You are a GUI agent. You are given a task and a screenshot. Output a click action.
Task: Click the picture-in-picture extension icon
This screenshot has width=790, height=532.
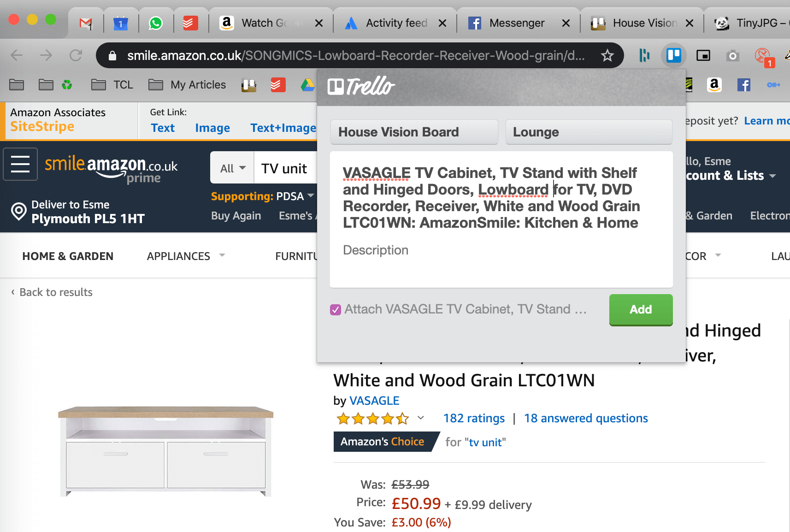(703, 56)
